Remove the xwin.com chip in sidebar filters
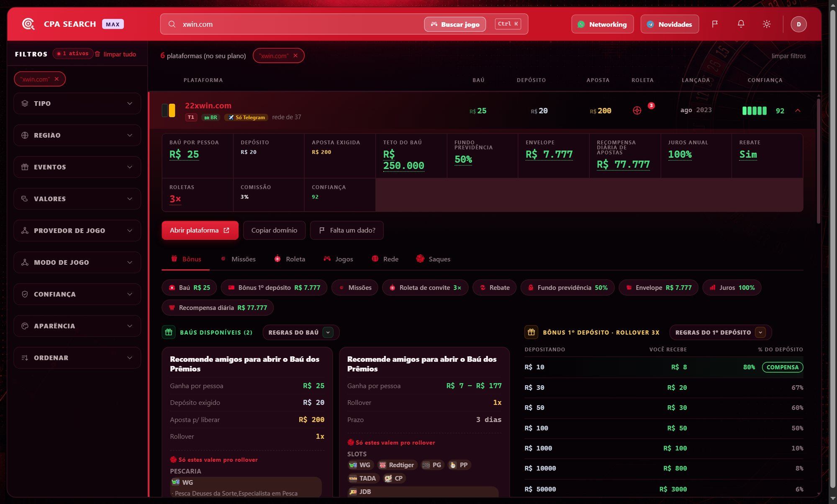Image resolution: width=837 pixels, height=504 pixels. pyautogui.click(x=56, y=79)
